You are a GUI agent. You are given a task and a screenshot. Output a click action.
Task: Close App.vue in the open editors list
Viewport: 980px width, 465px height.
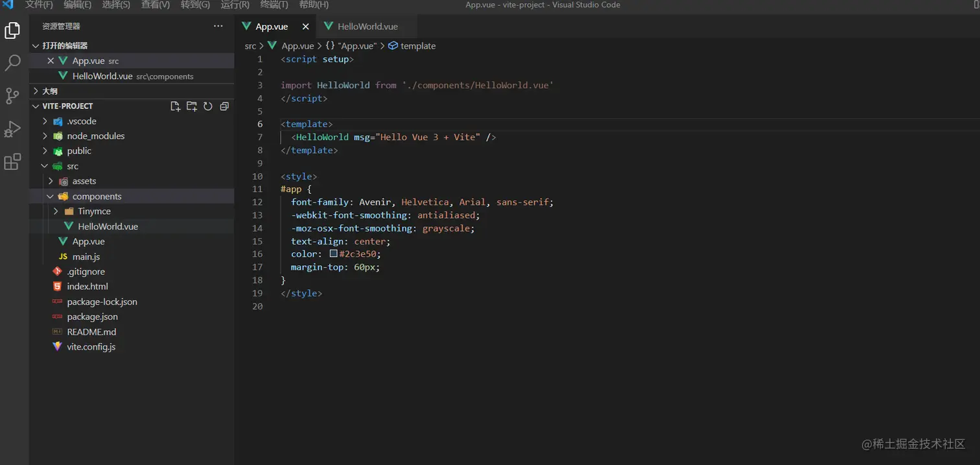[x=51, y=61]
